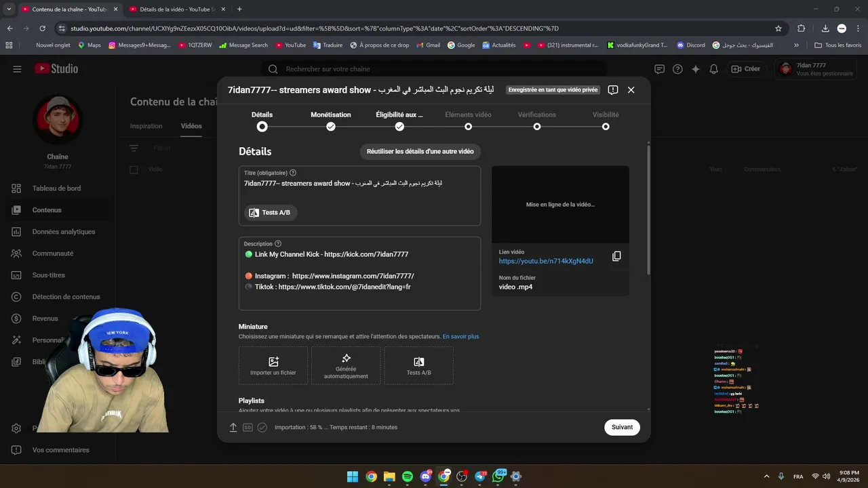Click the YouTube Studio logo
Image resolution: width=868 pixels, height=488 pixels.
(x=56, y=69)
